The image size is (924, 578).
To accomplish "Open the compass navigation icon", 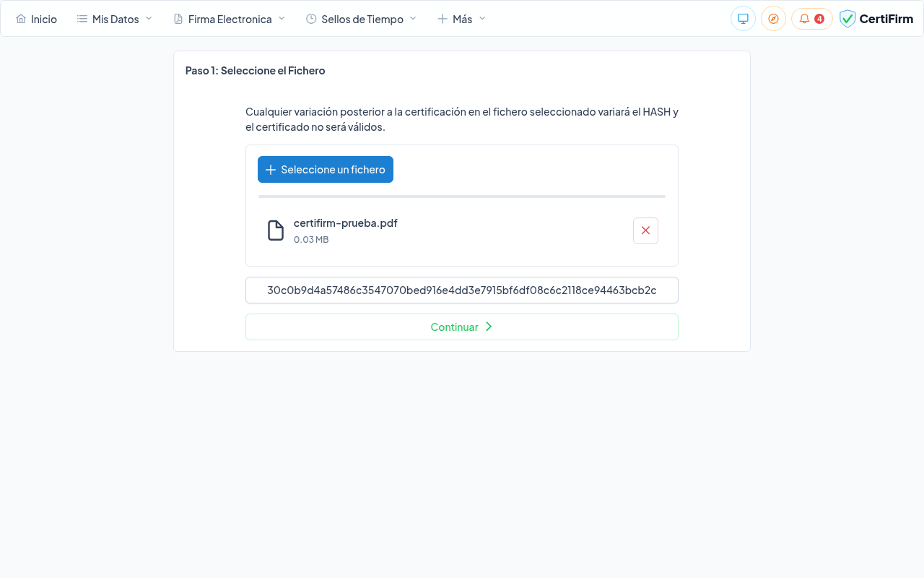I will [x=773, y=19].
